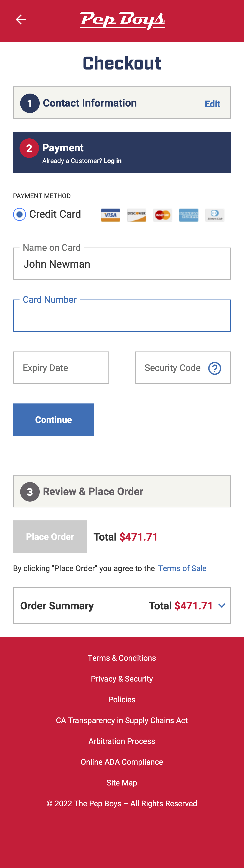The image size is (244, 868).
Task: Go back using the header arrow
Action: tap(21, 19)
